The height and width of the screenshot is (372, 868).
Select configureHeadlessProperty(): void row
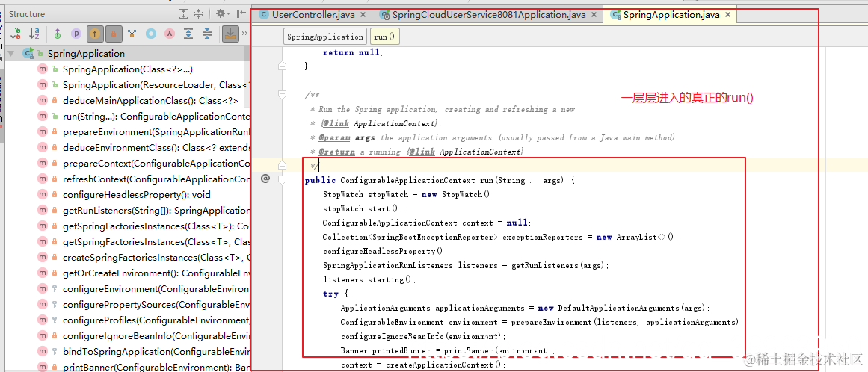(x=137, y=194)
